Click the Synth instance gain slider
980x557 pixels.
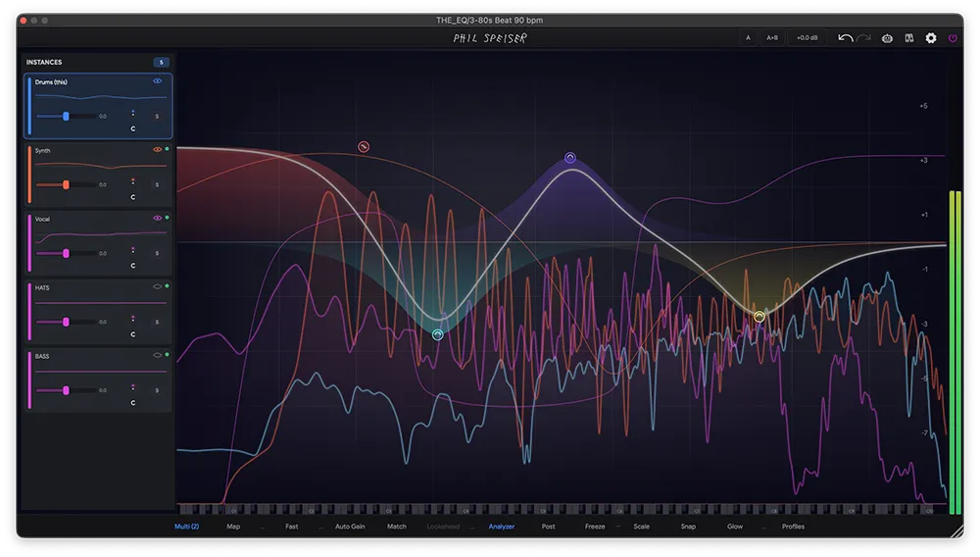67,184
